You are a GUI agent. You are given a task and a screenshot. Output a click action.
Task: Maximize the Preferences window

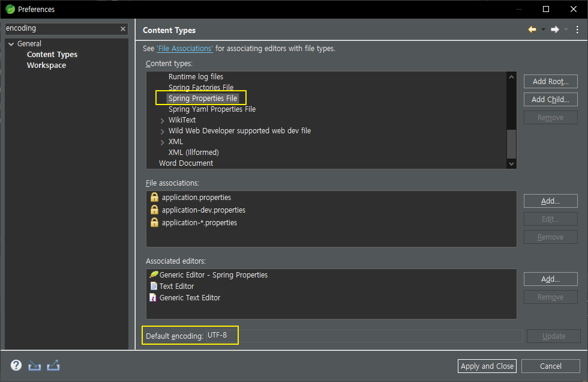(546, 9)
